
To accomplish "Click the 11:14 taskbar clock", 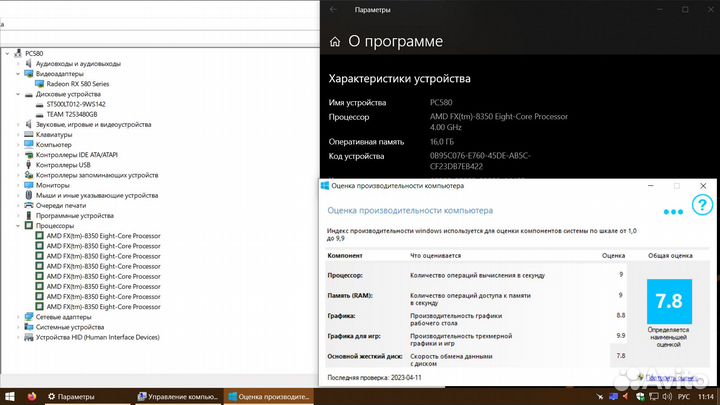I will click(706, 396).
